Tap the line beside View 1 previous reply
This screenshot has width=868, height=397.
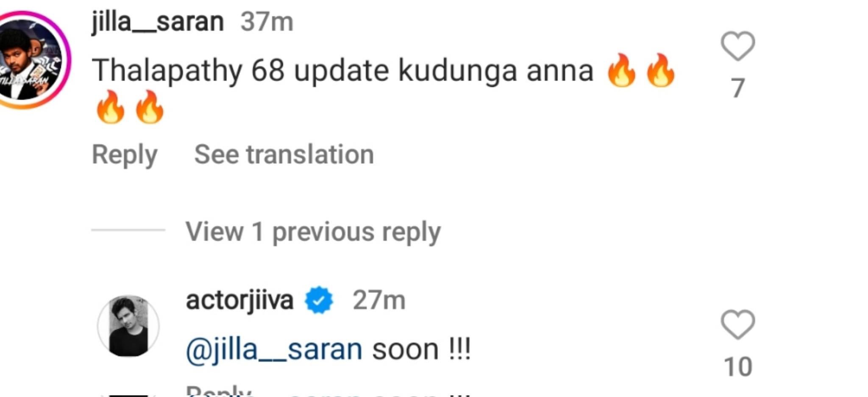coord(128,230)
